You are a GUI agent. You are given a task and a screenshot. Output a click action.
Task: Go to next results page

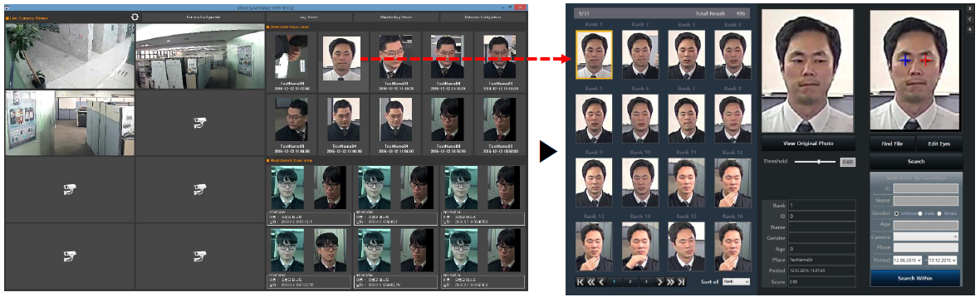coord(659,282)
